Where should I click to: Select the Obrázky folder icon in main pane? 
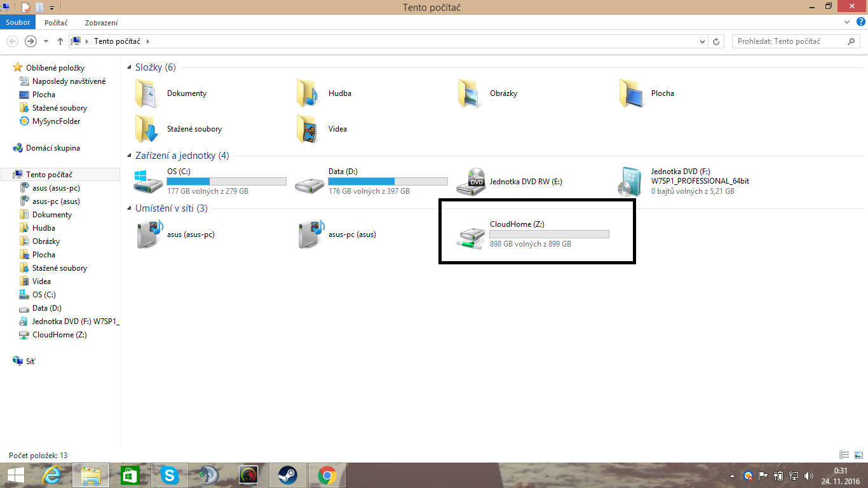pos(470,93)
